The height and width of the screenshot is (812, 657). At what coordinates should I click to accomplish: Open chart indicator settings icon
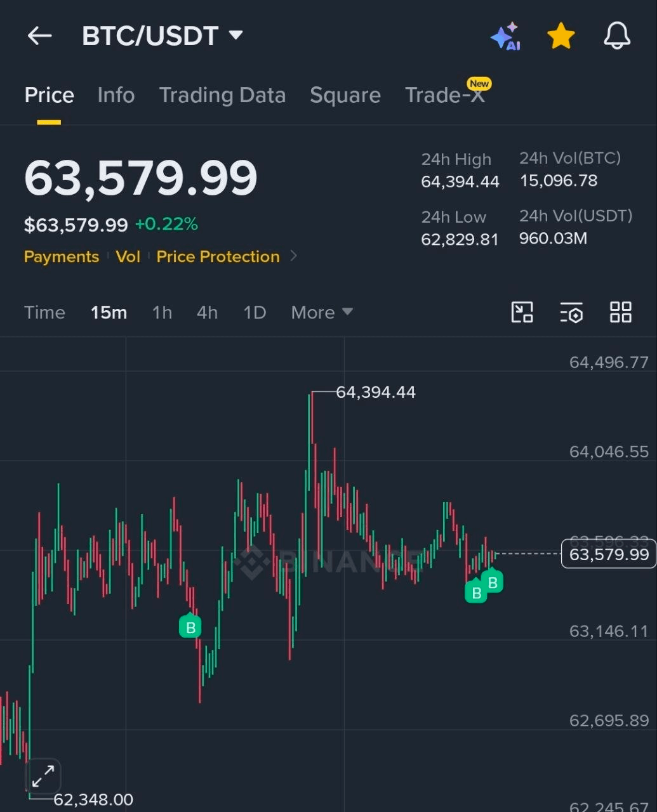(571, 313)
